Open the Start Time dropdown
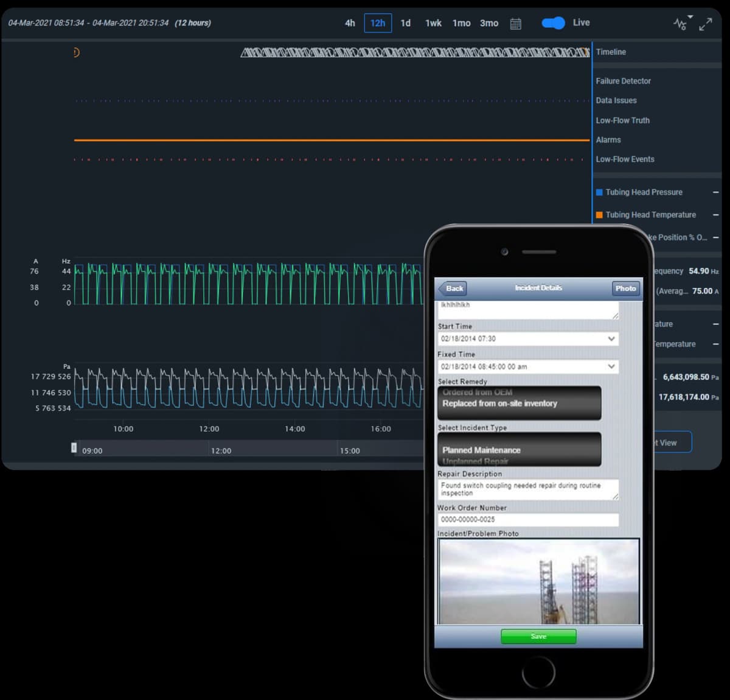 611,339
